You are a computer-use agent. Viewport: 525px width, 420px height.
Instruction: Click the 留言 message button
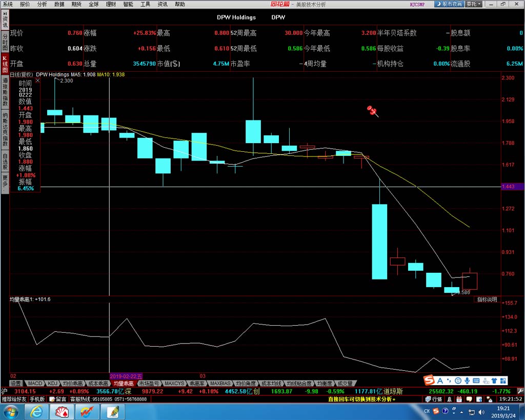click(57, 399)
